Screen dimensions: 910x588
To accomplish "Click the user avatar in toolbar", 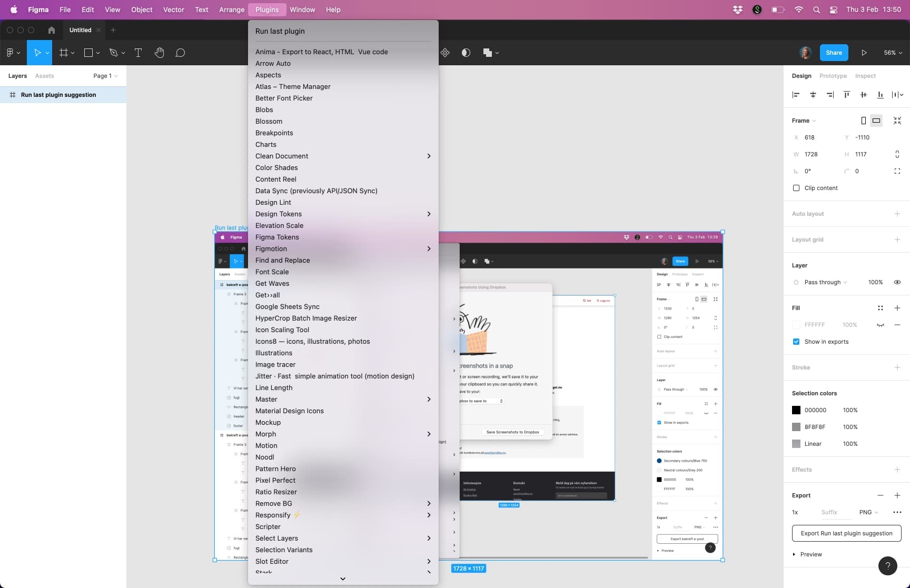I will click(x=805, y=53).
